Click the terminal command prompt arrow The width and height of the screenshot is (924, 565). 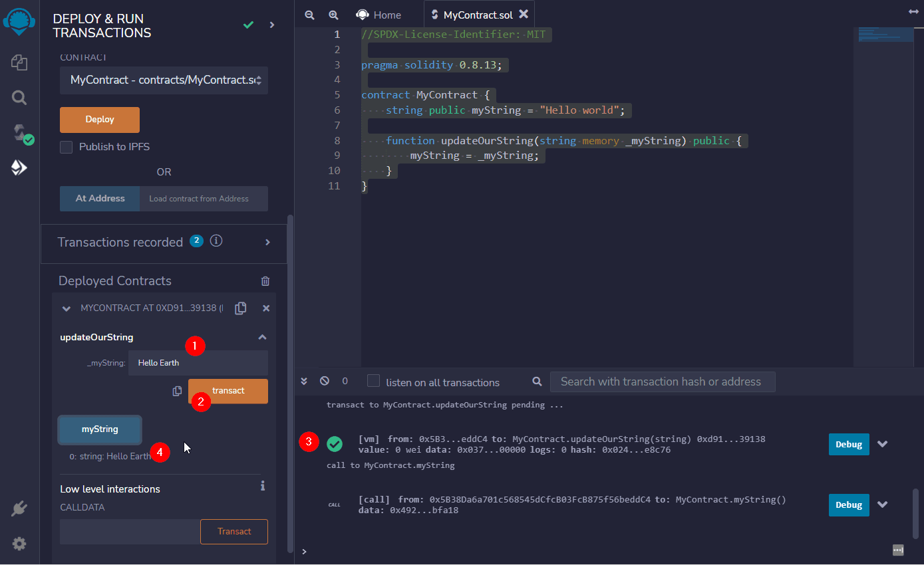304,552
